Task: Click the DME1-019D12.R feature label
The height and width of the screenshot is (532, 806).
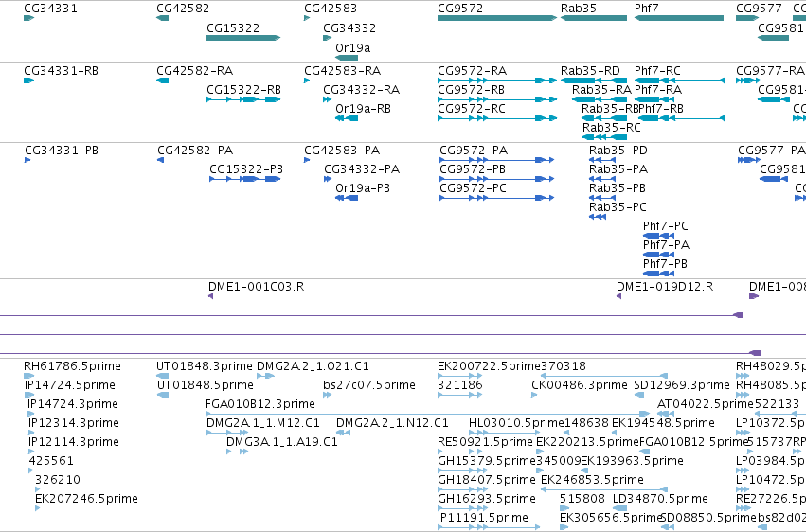Action: 665,287
